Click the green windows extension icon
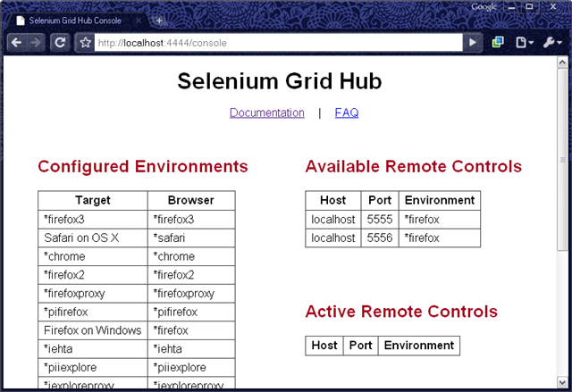The width and height of the screenshot is (572, 392). (x=498, y=43)
